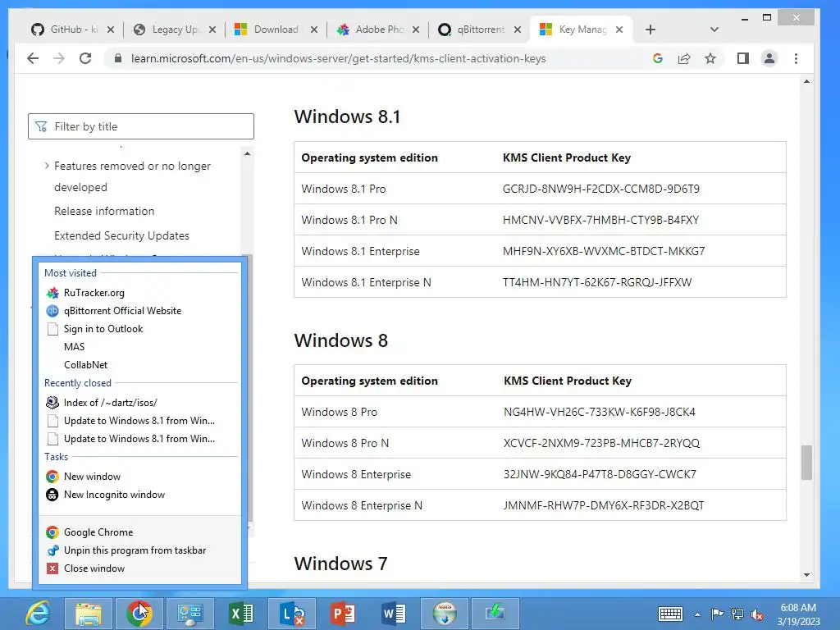Open the muted volume tray icon
This screenshot has height=630, width=840.
pyautogui.click(x=757, y=614)
